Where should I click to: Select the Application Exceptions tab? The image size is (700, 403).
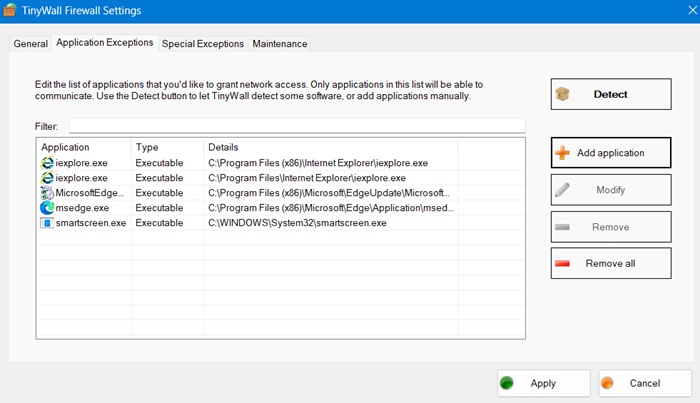pyautogui.click(x=104, y=42)
